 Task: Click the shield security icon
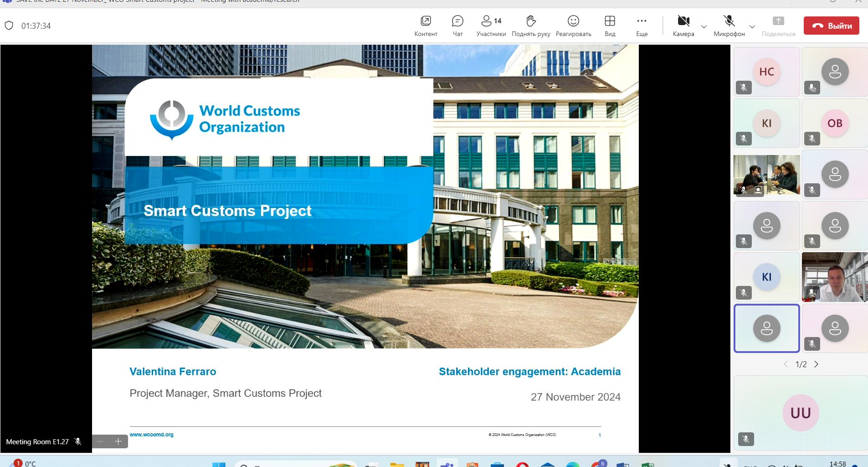pyautogui.click(x=9, y=26)
